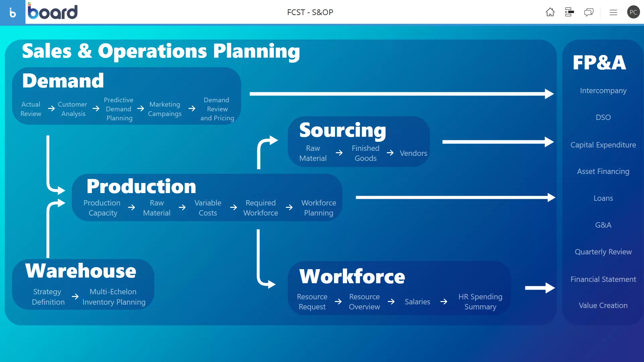Screen dimensions: 644x362
Task: Enable the Production Capacity planning step
Action: pyautogui.click(x=103, y=207)
